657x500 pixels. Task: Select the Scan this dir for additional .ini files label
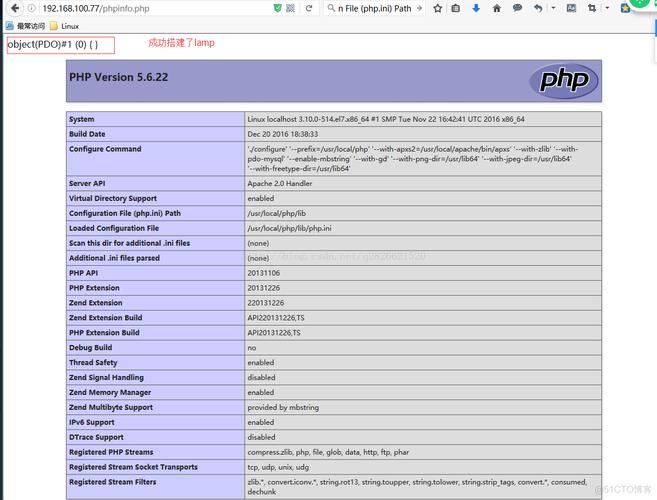click(129, 243)
